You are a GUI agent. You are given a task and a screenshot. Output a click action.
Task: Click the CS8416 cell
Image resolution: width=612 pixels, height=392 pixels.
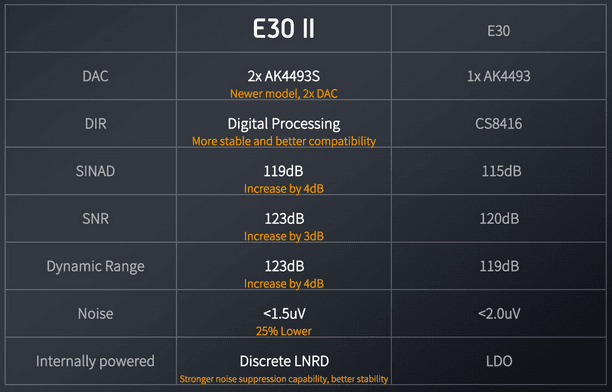pyautogui.click(x=498, y=124)
